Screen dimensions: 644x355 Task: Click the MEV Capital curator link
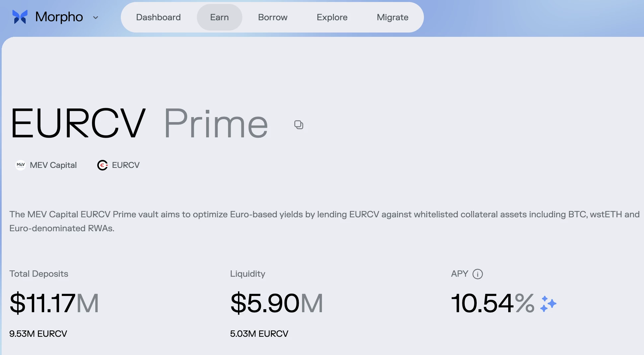(53, 165)
